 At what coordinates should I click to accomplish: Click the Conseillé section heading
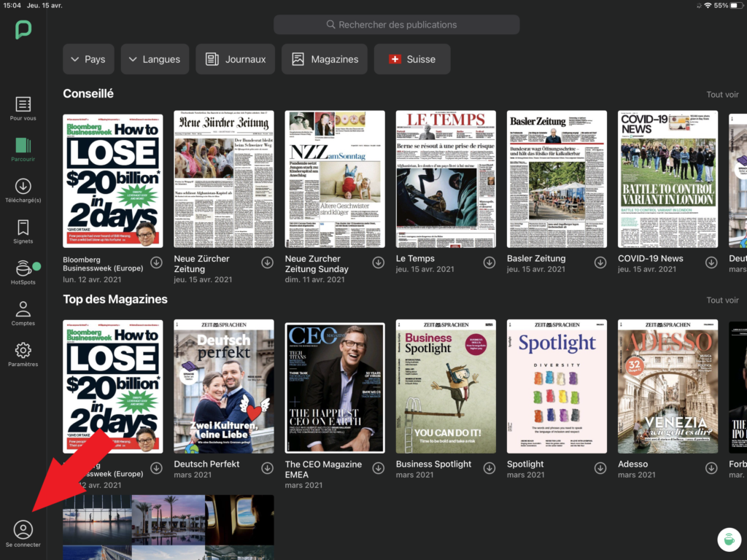pyautogui.click(x=88, y=93)
